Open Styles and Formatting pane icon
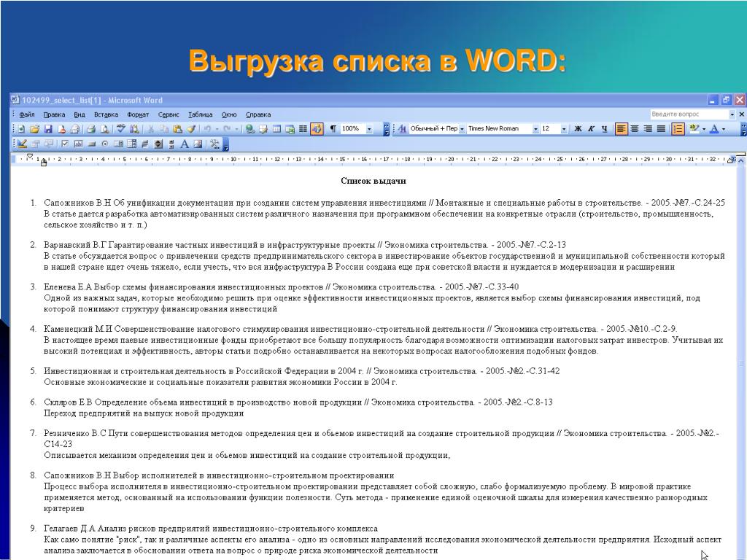The width and height of the screenshot is (747, 560). (402, 129)
